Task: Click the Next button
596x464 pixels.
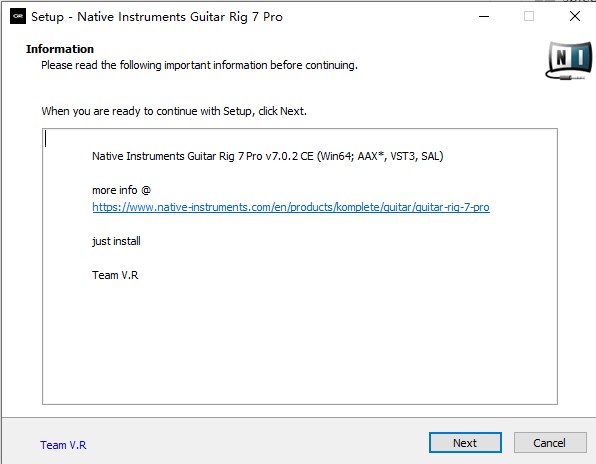Action: [x=465, y=443]
